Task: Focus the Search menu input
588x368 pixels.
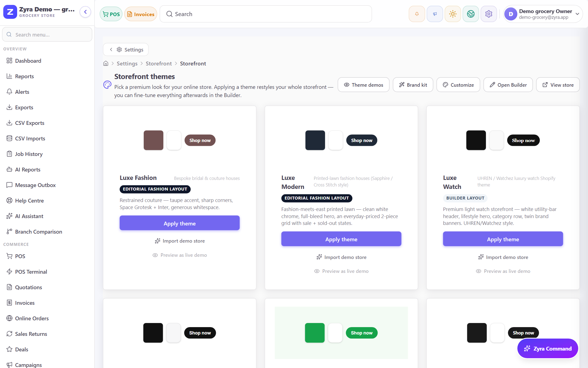Action: (x=47, y=35)
